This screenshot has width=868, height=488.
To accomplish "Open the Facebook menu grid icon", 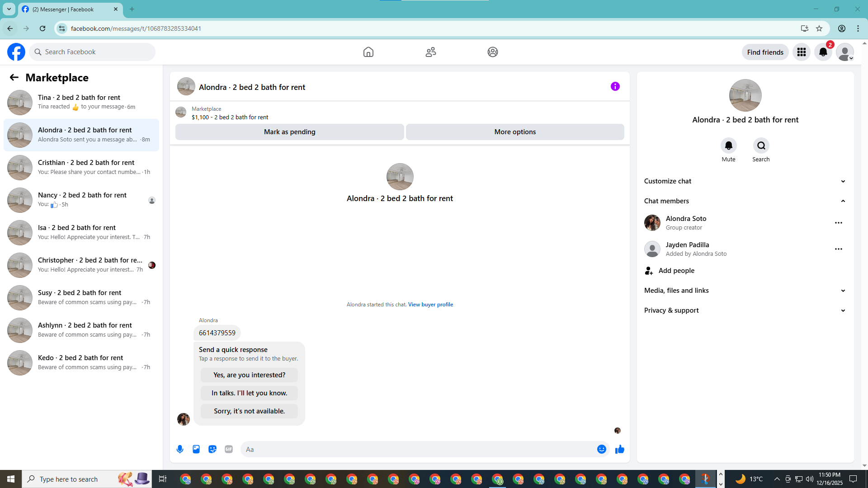I will pyautogui.click(x=802, y=52).
